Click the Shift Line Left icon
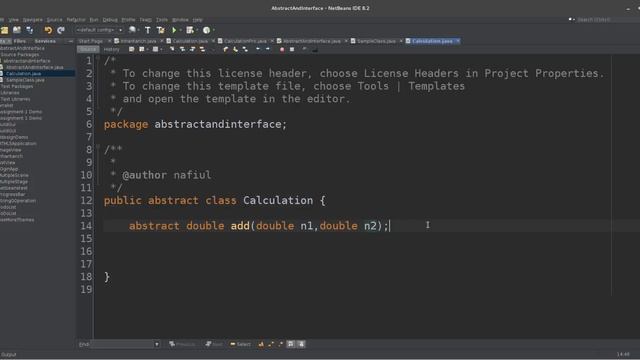The image size is (640, 360). (258, 49)
